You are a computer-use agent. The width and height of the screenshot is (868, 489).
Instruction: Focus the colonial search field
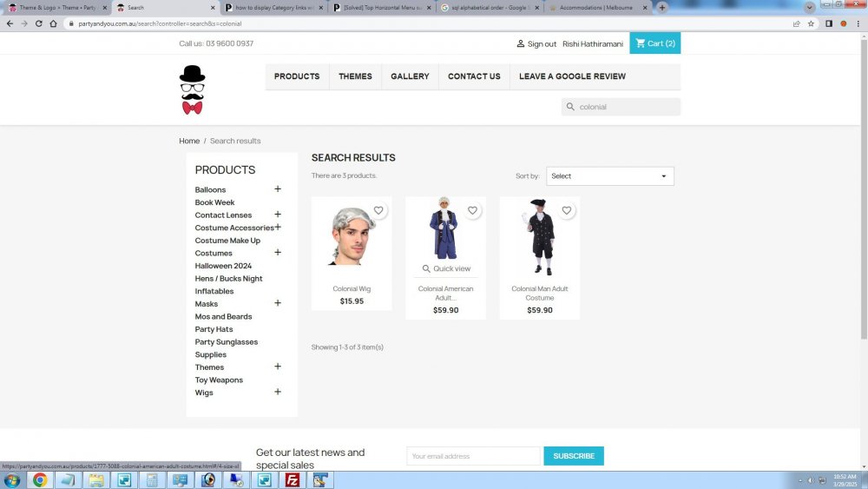(x=621, y=107)
